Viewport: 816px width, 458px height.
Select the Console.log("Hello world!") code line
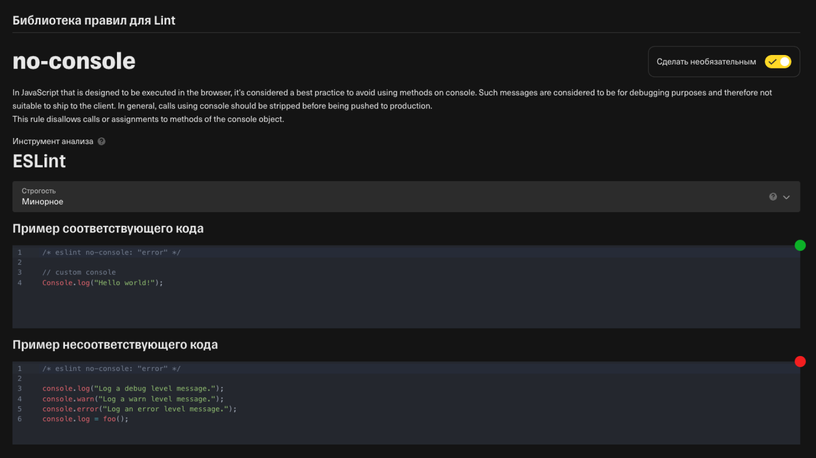[103, 283]
